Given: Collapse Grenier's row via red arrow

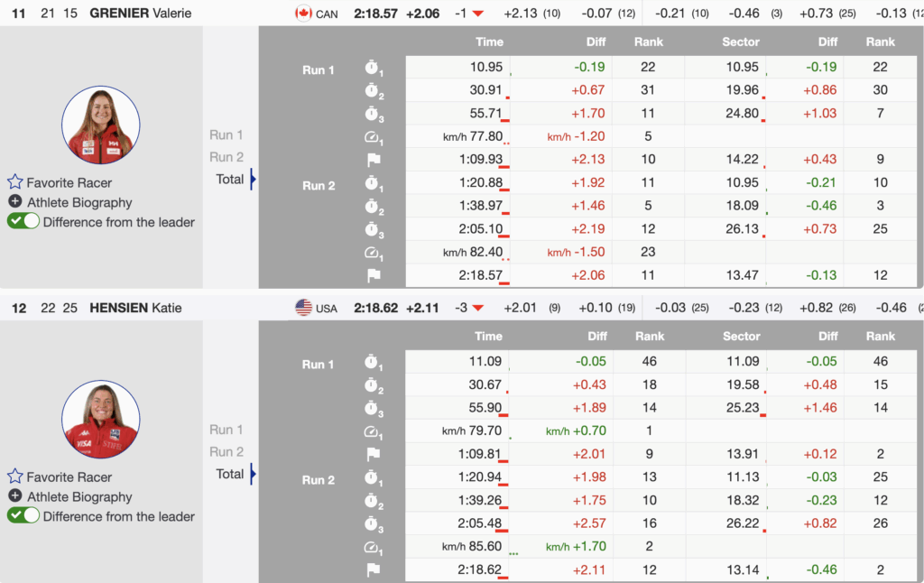Looking at the screenshot, I should (x=478, y=14).
